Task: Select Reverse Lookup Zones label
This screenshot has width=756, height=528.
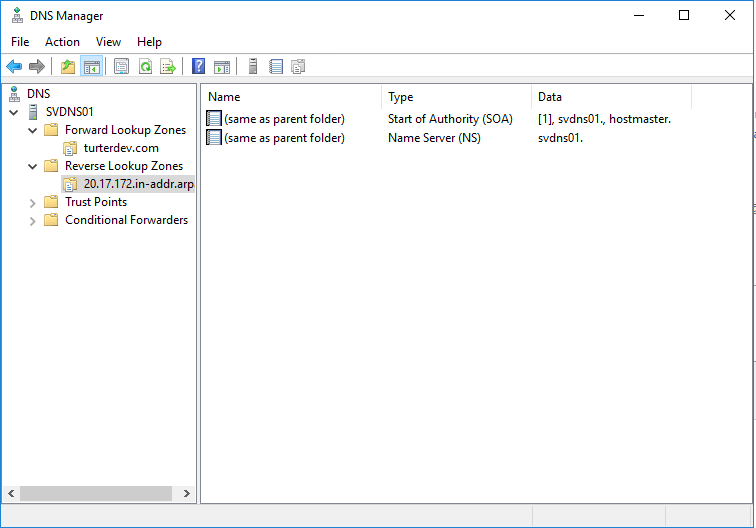Action: [x=124, y=166]
